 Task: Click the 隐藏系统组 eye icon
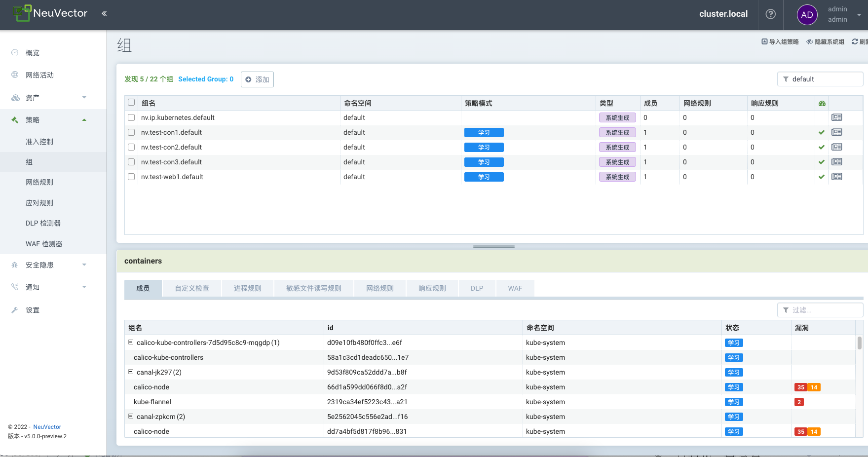coord(809,42)
